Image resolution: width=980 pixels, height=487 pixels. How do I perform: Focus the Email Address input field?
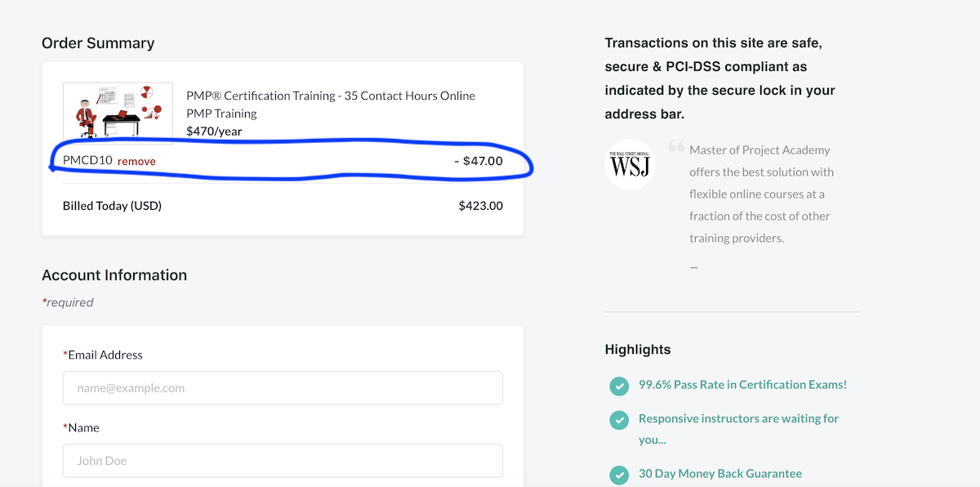[x=283, y=388]
